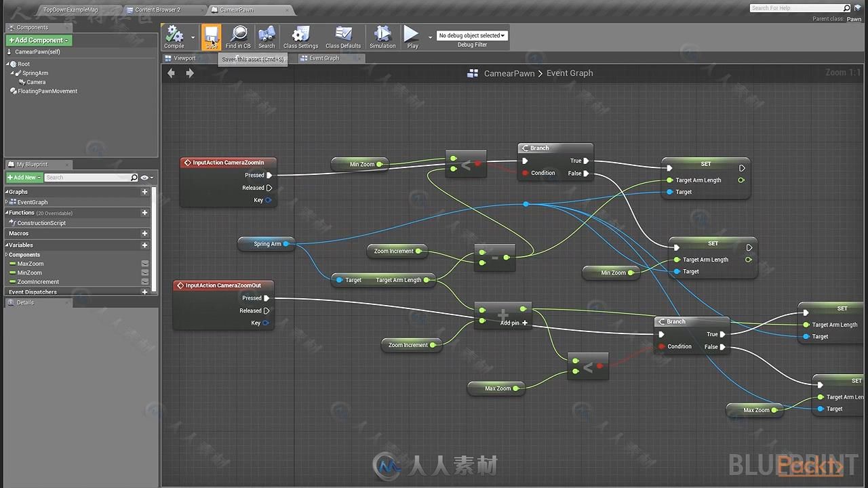
Task: Click the top Branch node's Condition pin
Action: [525, 174]
